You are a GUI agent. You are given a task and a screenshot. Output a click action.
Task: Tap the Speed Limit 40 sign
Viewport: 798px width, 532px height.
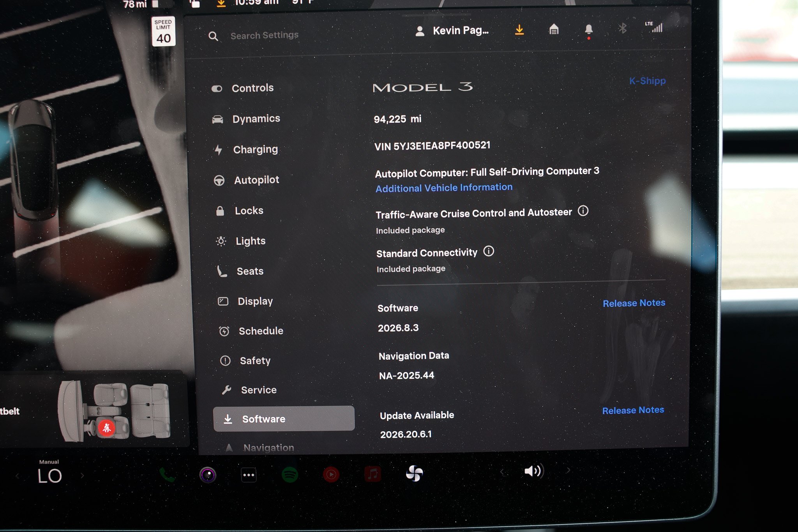coord(163,32)
